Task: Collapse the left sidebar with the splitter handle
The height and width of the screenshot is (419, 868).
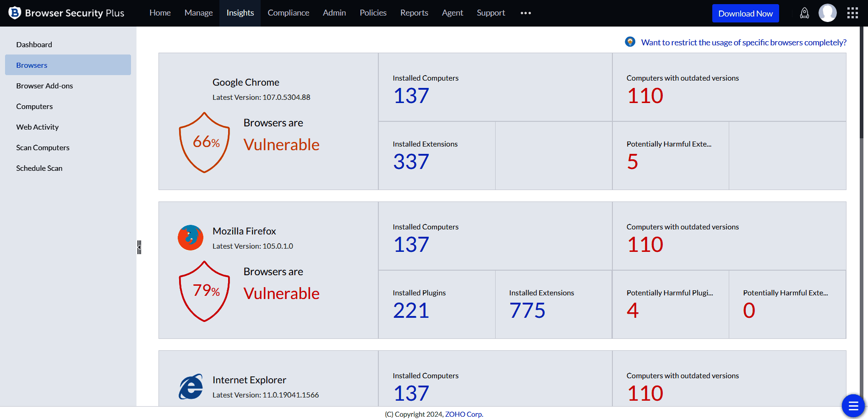Action: coord(139,247)
